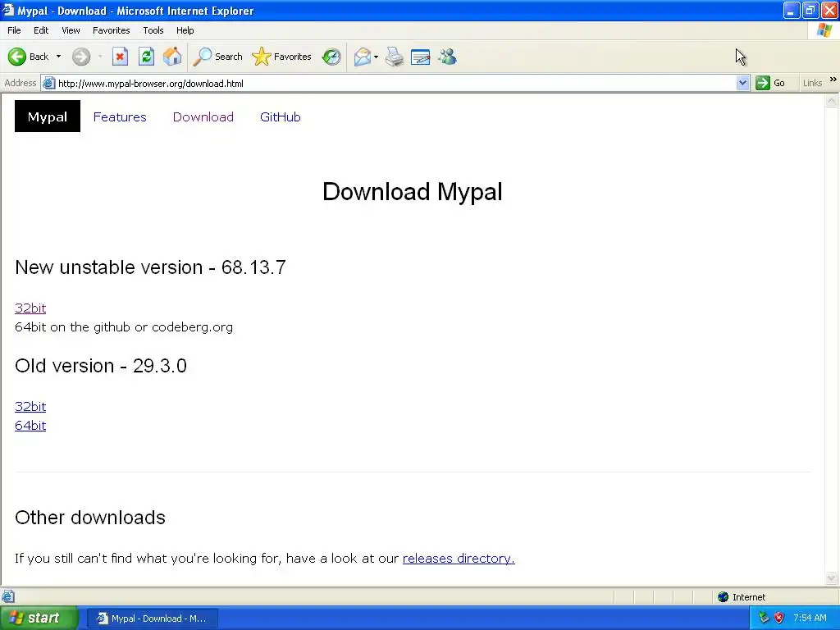
Task: Click the Edit page toolbar icon
Action: 421,57
